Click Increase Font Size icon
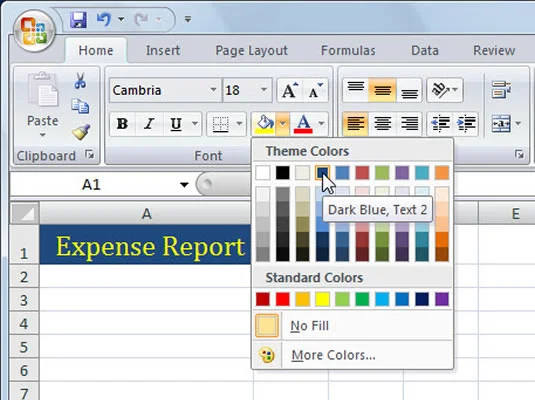535x400 pixels. [x=290, y=90]
